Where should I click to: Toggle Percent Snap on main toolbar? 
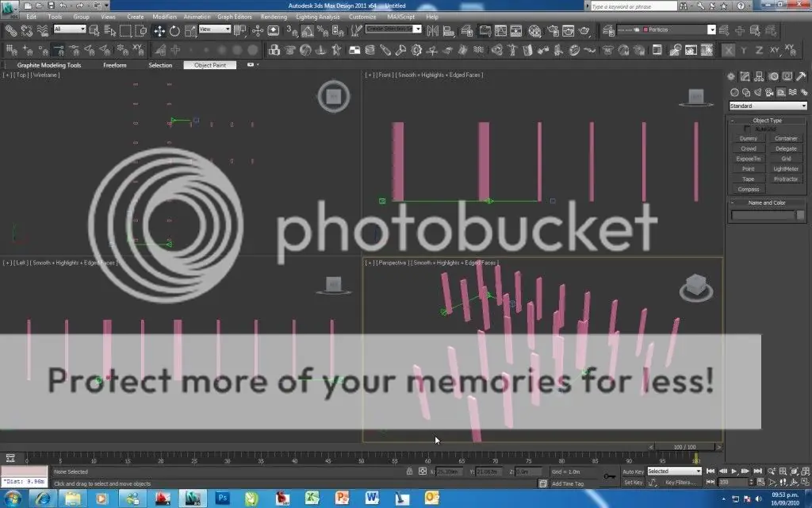pos(323,31)
